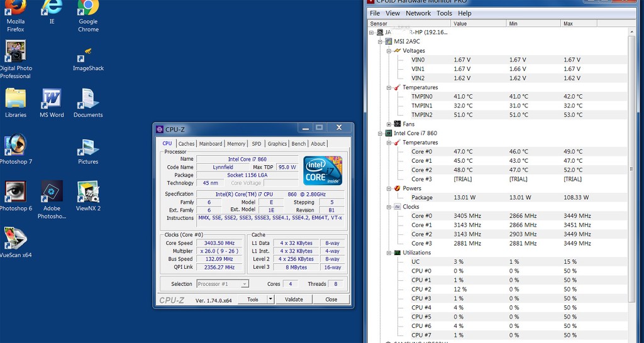Open the Digital Photo Professional shortcut
This screenshot has height=343, width=644.
tap(15, 52)
